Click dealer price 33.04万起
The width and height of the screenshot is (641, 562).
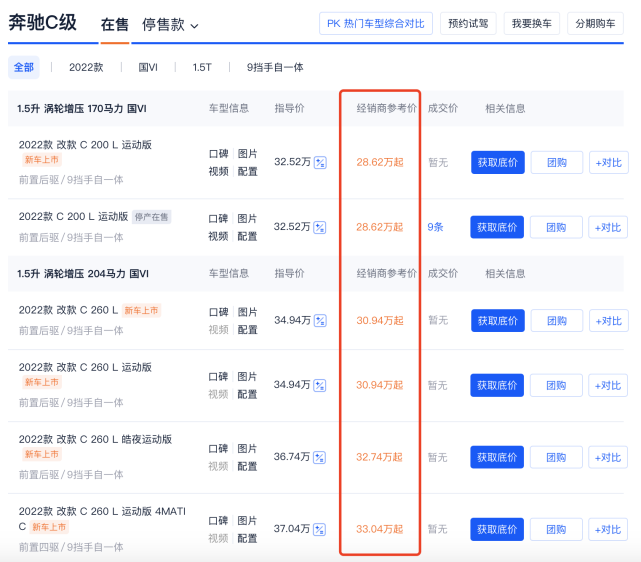pos(379,529)
